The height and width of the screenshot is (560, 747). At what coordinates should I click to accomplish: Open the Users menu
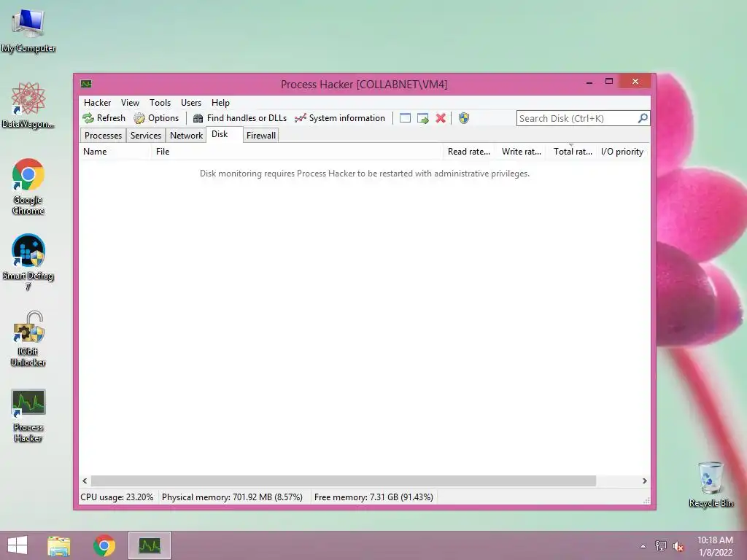(191, 102)
